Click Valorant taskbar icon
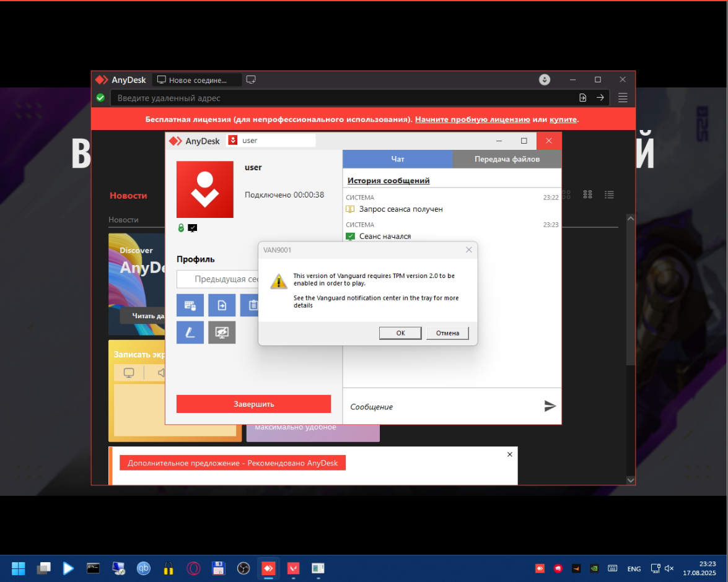The image size is (728, 582). (x=294, y=568)
